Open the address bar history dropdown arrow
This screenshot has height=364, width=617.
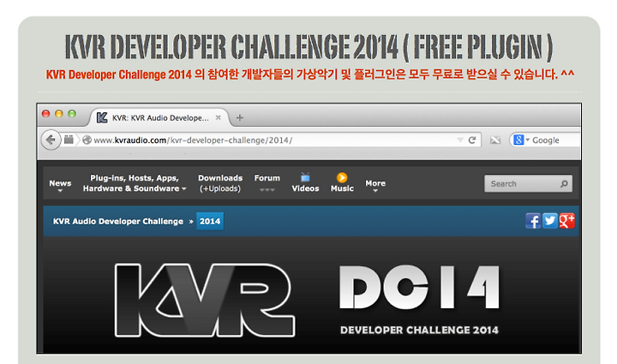click(460, 140)
